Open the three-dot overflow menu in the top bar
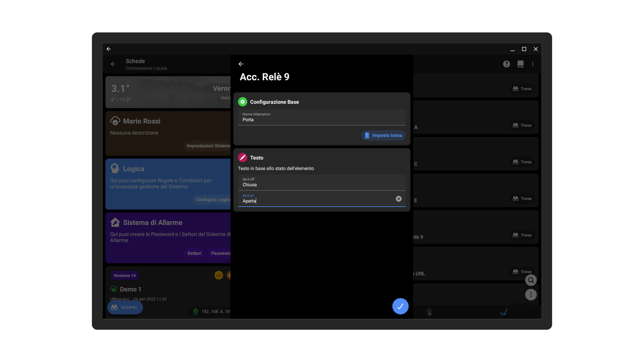 [x=533, y=64]
